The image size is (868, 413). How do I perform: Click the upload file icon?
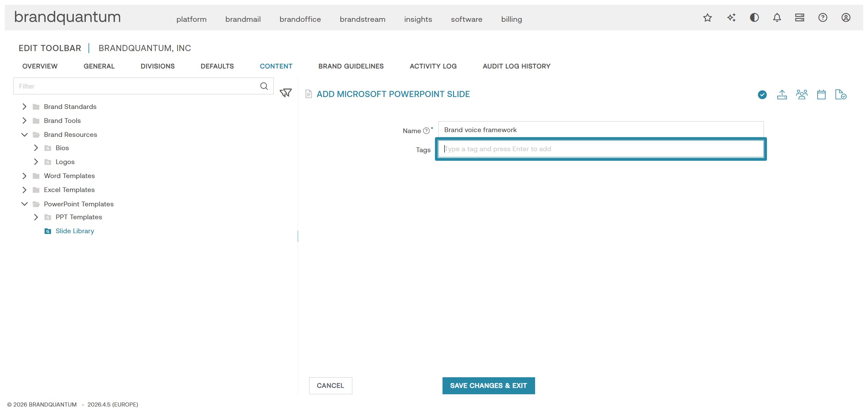782,95
